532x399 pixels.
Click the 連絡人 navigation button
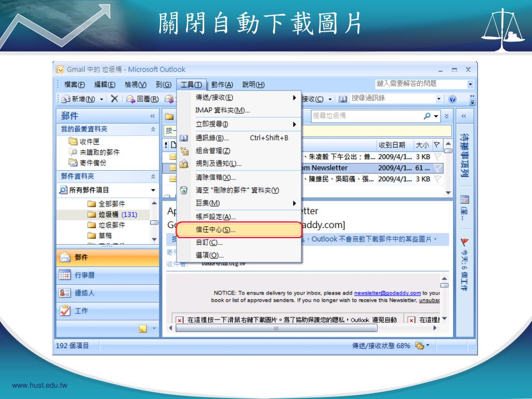108,292
